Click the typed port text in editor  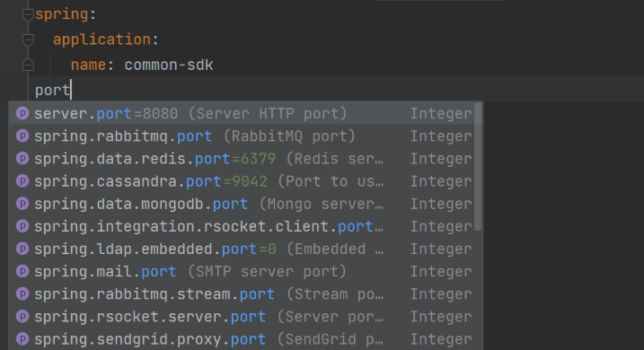point(53,90)
